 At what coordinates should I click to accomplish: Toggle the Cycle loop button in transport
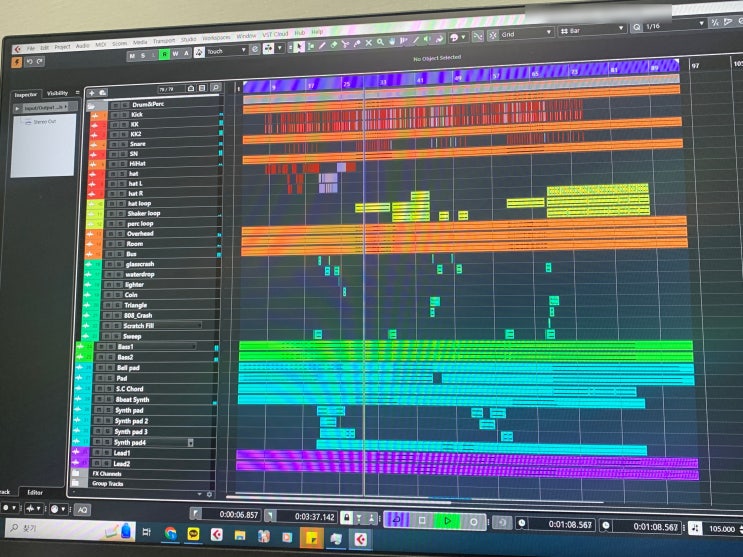(397, 520)
